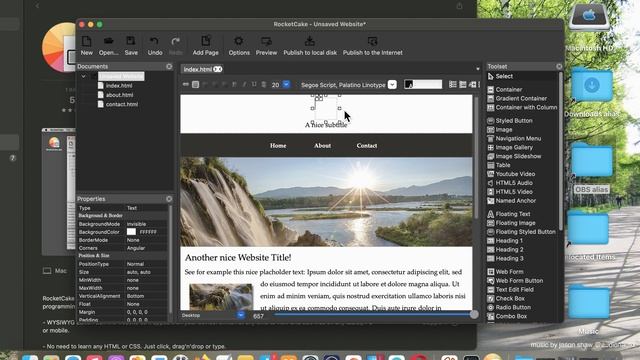Pick the Floating Styled Button tool

click(521, 232)
